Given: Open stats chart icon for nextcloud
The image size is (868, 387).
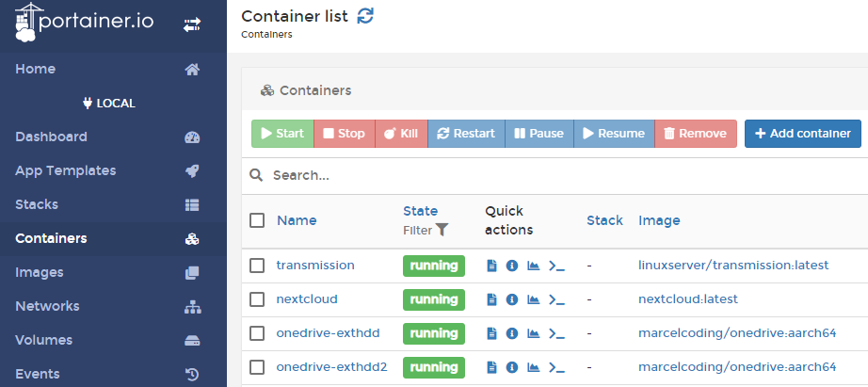Looking at the screenshot, I should pos(533,299).
